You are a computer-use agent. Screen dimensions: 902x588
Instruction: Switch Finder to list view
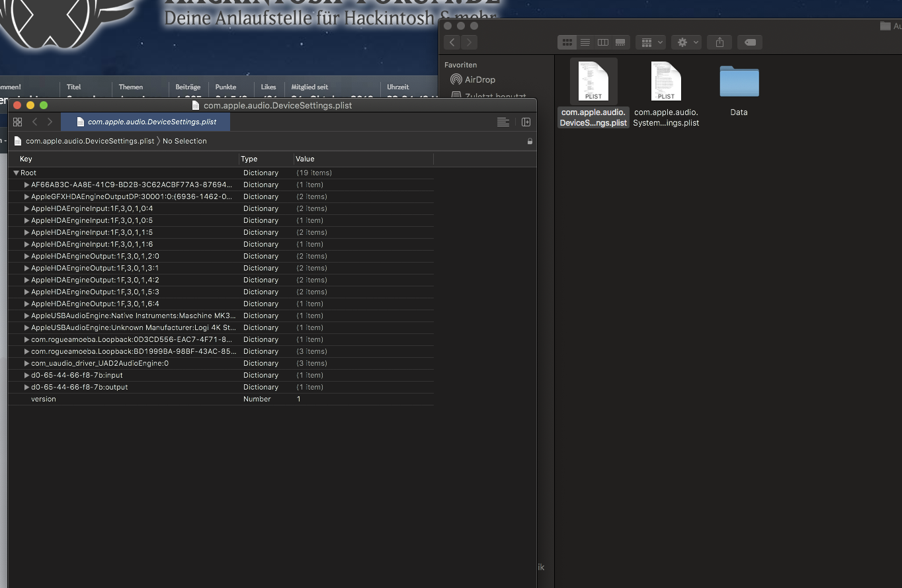(x=585, y=42)
